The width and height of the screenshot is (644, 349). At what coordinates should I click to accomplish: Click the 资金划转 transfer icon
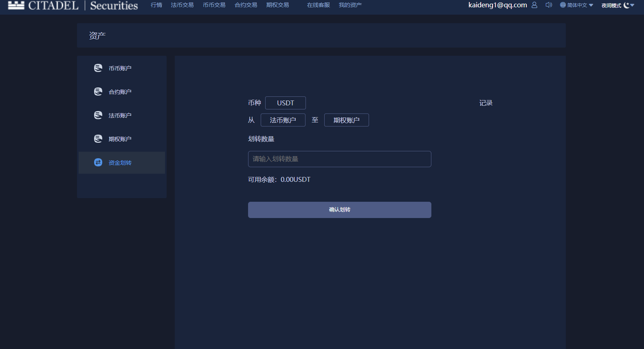click(98, 162)
